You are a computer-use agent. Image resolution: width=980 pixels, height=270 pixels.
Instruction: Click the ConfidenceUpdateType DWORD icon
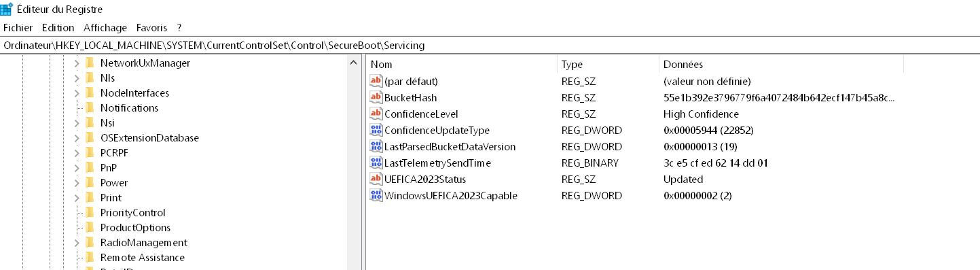(376, 130)
